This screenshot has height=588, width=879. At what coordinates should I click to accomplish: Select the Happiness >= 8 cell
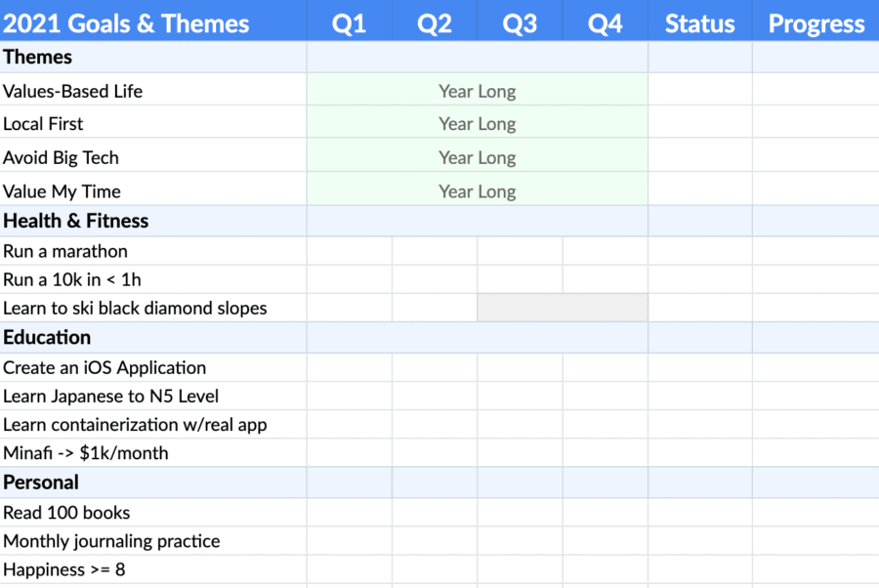click(153, 569)
